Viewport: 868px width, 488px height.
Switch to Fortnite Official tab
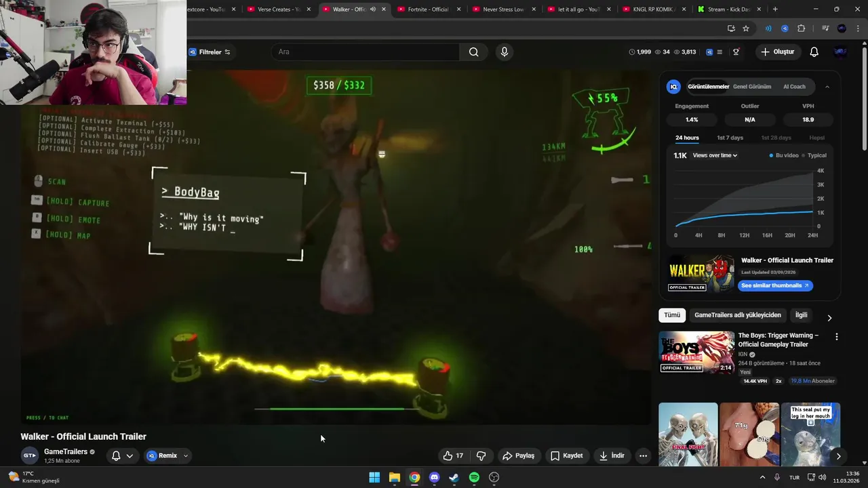(428, 9)
